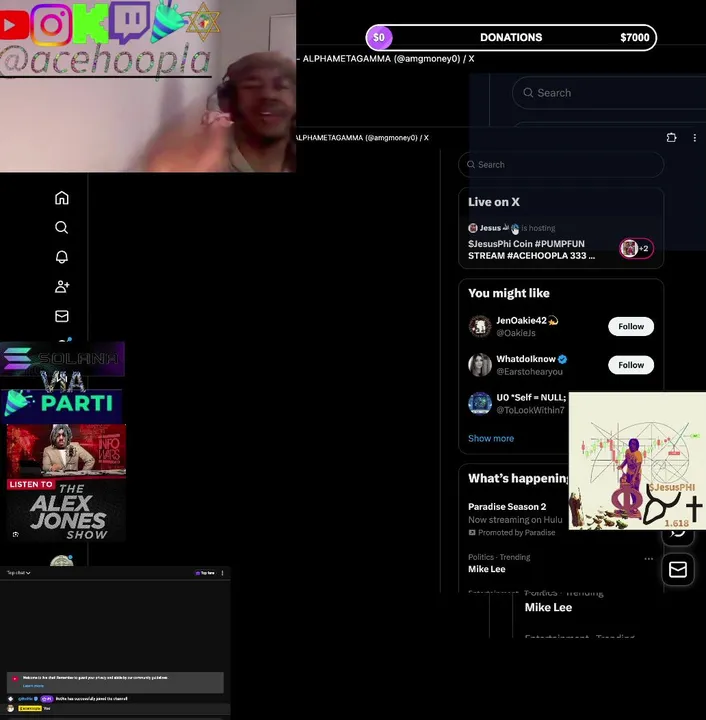Click WhatdoIknow profile avatar
This screenshot has height=720, width=706.
(480, 365)
